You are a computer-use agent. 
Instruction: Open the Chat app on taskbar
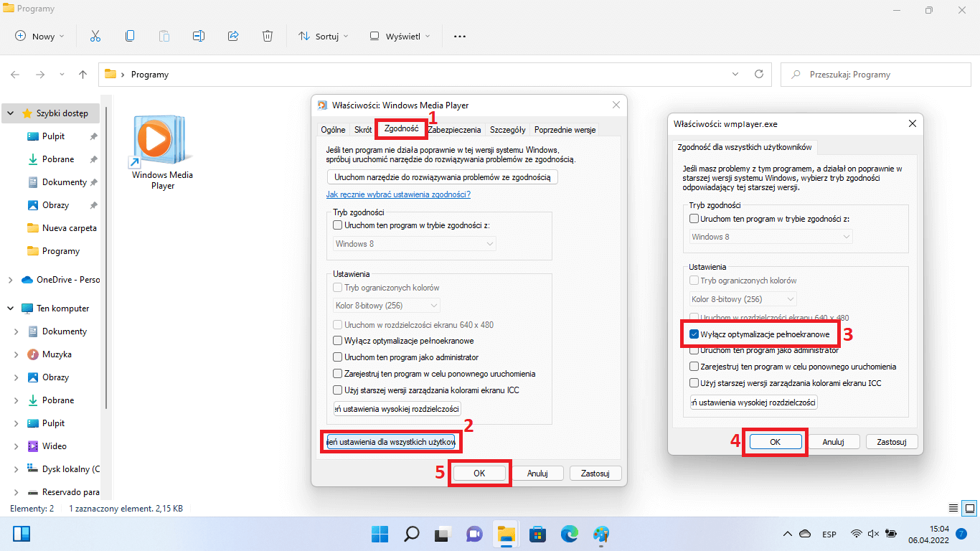click(474, 534)
